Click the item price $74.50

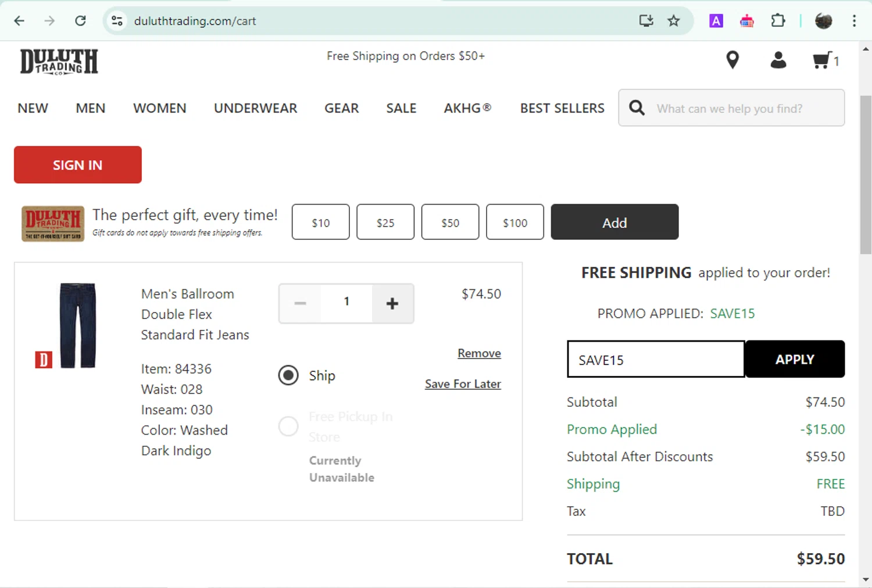pyautogui.click(x=481, y=294)
